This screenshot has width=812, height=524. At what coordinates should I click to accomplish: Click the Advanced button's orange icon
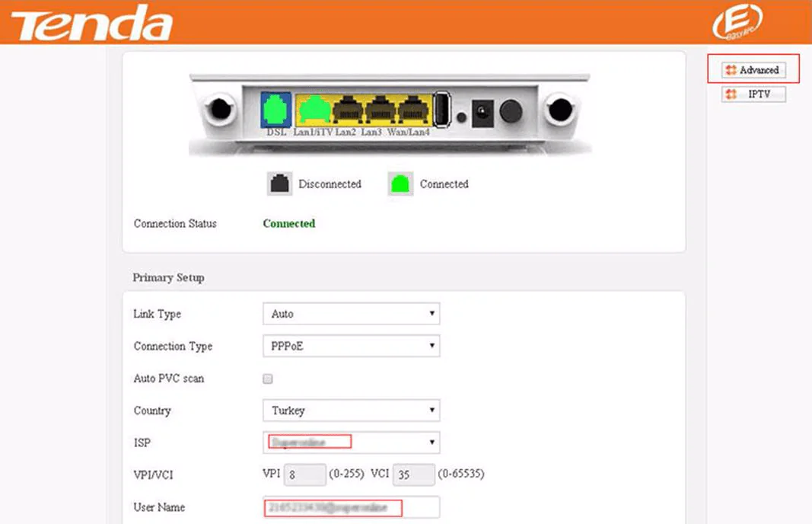tap(731, 70)
